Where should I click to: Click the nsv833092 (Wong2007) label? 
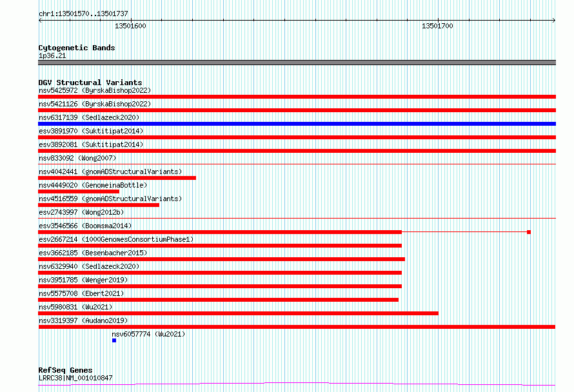click(x=77, y=158)
